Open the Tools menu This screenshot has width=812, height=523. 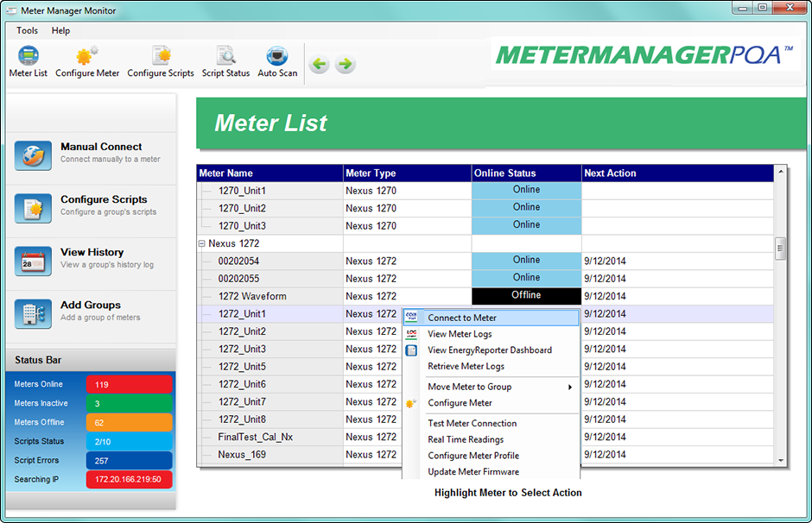pyautogui.click(x=27, y=30)
